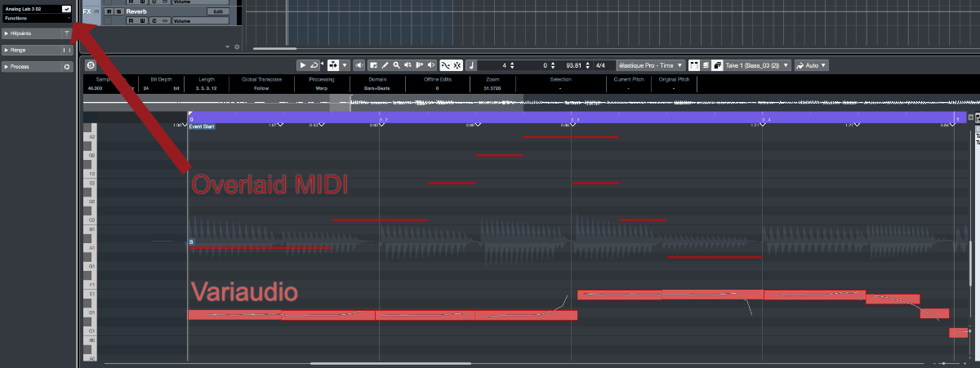Viewport: 980px width, 368px height.
Task: Click the Reverb channel link icon
Action: (x=165, y=20)
